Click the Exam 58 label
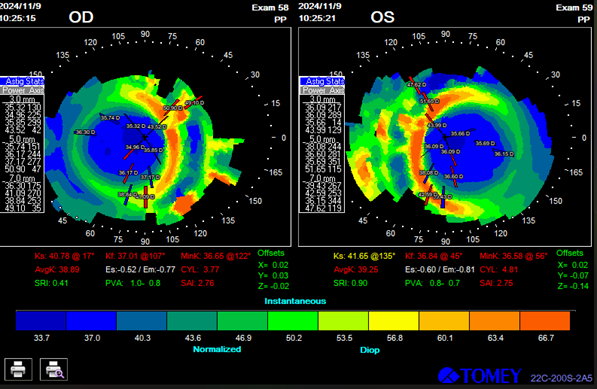The width and height of the screenshot is (597, 389). (x=270, y=8)
